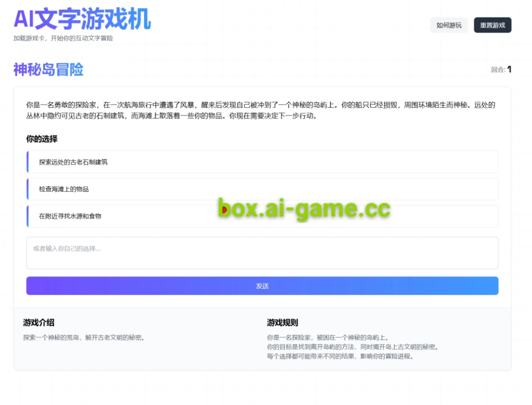Click the story narration text block
The height and width of the screenshot is (405, 532).
[260, 111]
